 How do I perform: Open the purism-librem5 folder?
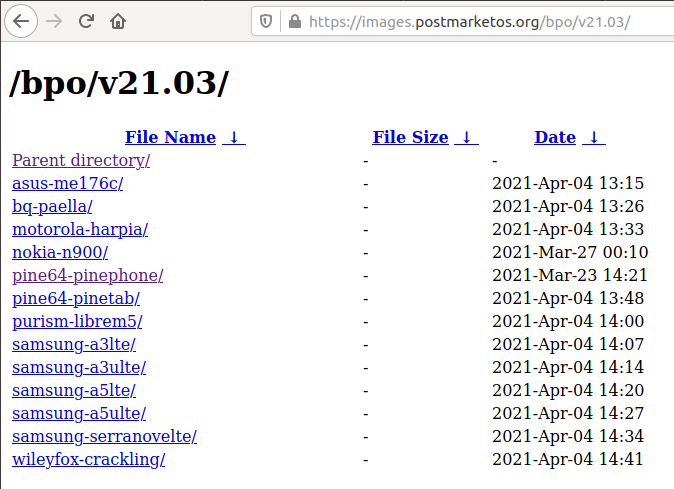tap(77, 321)
